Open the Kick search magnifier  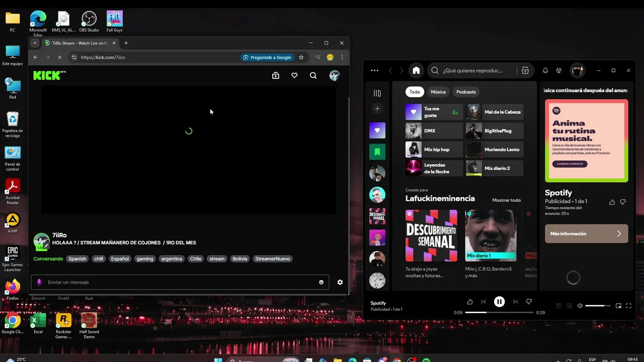313,75
